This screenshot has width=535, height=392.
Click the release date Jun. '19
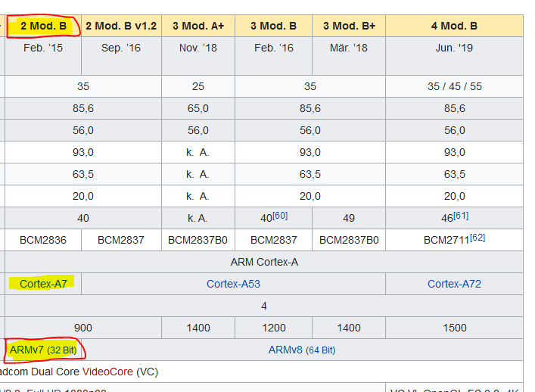(x=454, y=48)
